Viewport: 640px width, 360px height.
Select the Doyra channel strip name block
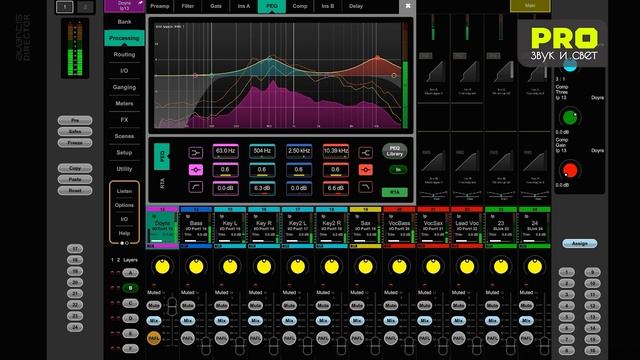click(x=162, y=228)
